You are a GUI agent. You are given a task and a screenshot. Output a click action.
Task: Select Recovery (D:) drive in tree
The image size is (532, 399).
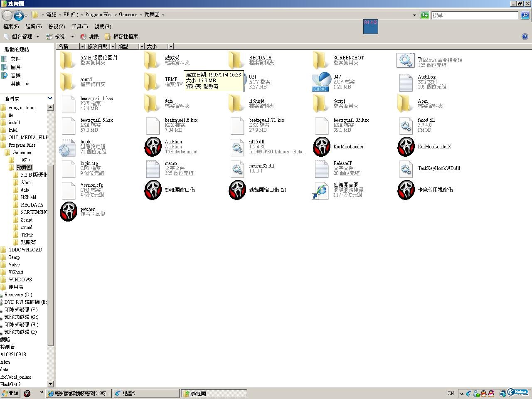pos(18,295)
